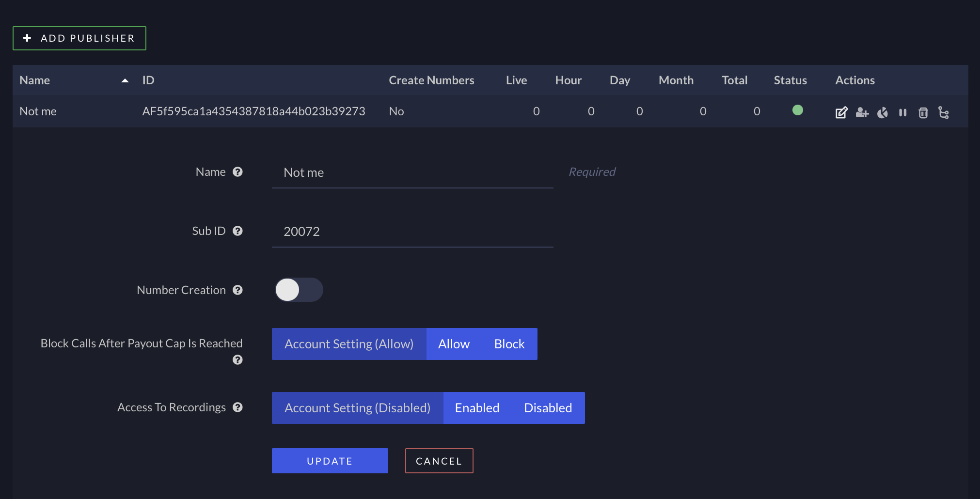Select Enabled for recordings access

coord(477,408)
